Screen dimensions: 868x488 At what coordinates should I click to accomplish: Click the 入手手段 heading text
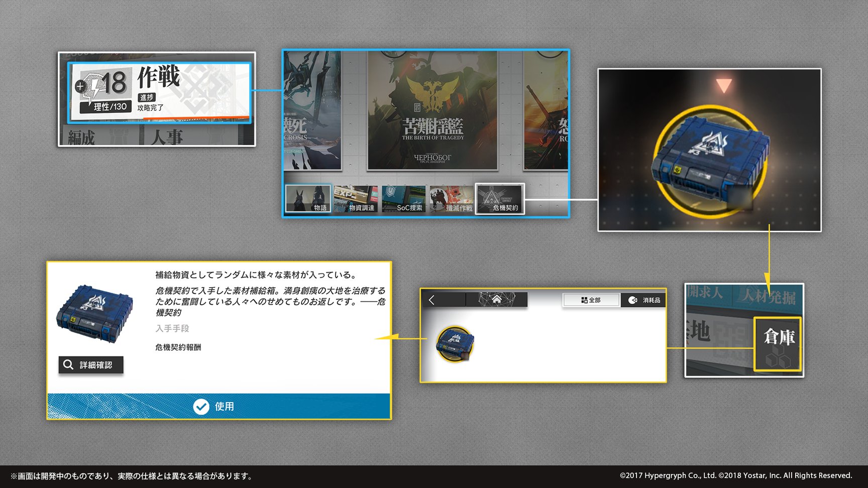pyautogui.click(x=172, y=328)
